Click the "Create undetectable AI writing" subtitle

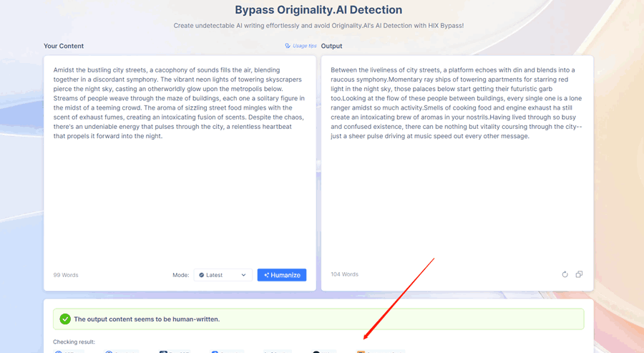click(x=318, y=26)
